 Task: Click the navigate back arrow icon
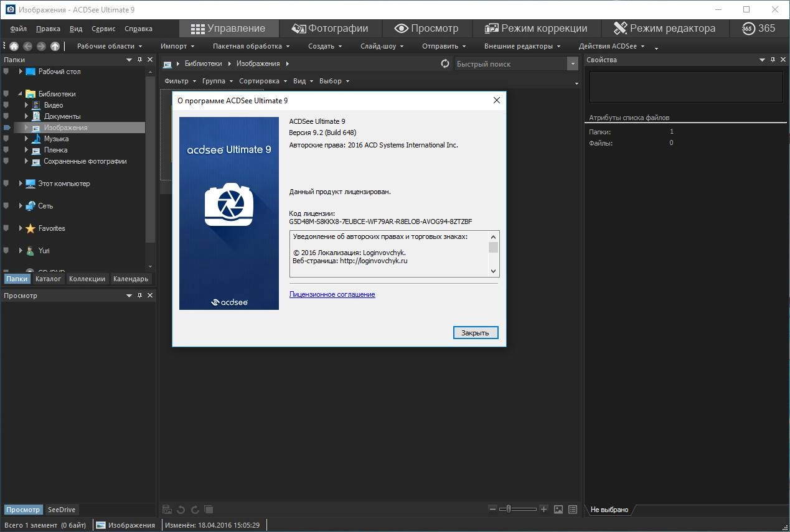(27, 46)
